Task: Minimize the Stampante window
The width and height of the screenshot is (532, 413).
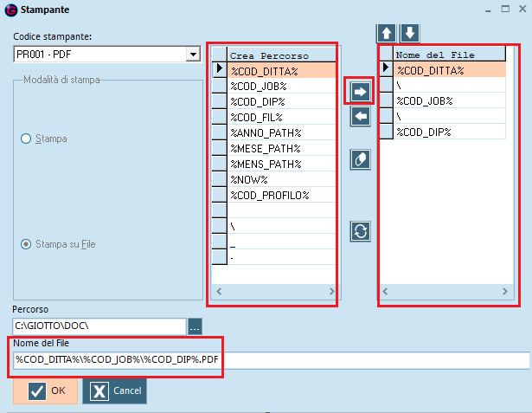Action: coord(488,10)
